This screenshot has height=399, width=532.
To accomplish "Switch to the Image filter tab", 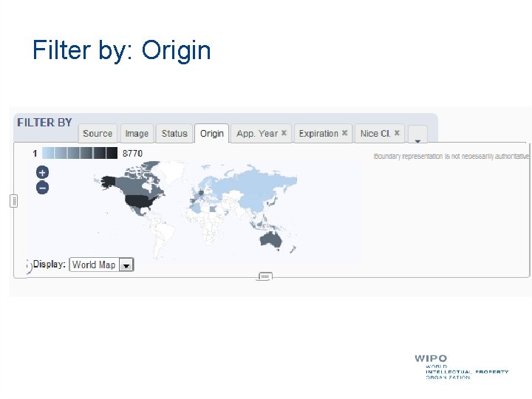I will (137, 134).
